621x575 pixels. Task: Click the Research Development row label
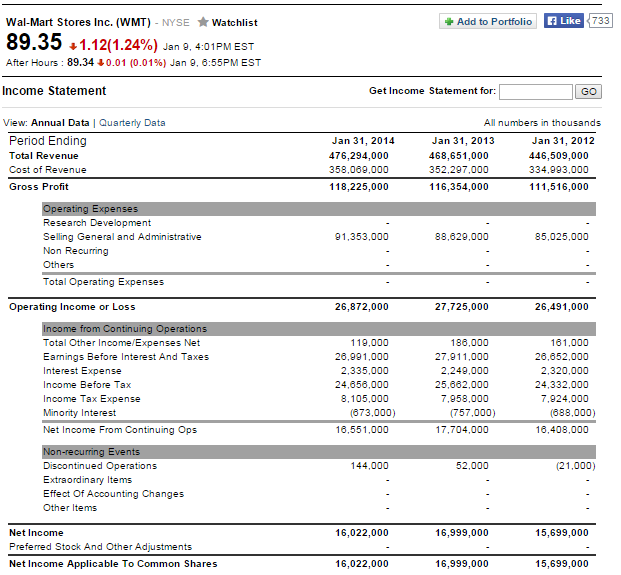coord(97,223)
